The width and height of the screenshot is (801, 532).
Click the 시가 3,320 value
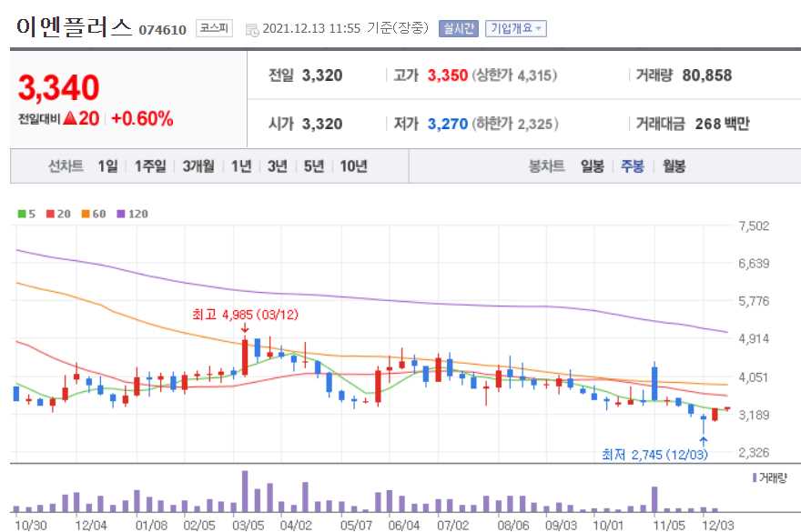322,124
